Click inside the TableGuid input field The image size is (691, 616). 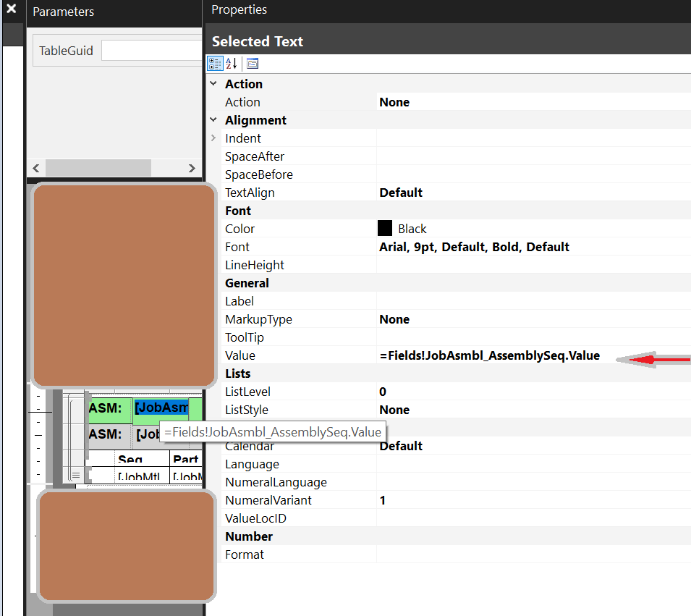click(151, 51)
